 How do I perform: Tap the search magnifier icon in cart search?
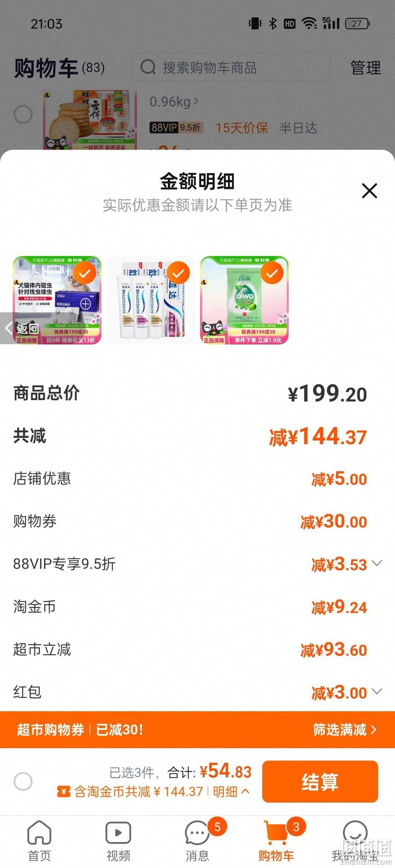[148, 67]
